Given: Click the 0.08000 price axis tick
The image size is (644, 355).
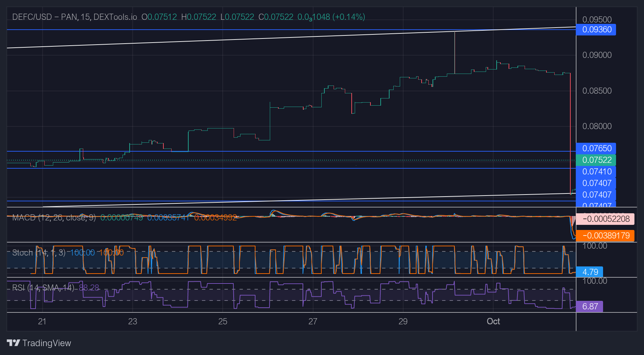Looking at the screenshot, I should [597, 126].
